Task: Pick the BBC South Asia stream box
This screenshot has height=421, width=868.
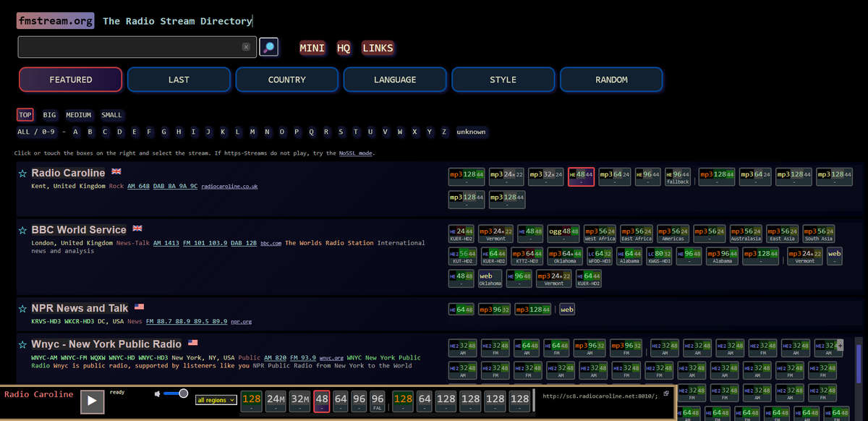Action: (819, 234)
